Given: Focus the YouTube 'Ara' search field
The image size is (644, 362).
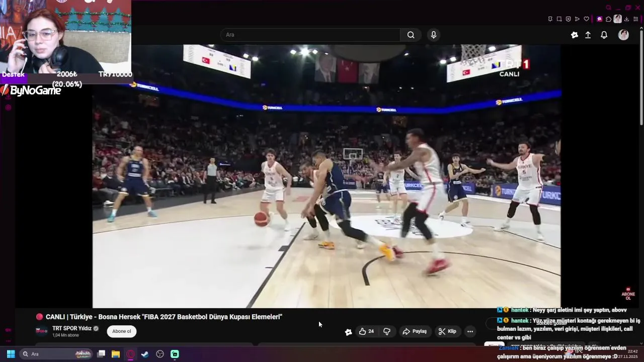Looking at the screenshot, I should [x=310, y=35].
